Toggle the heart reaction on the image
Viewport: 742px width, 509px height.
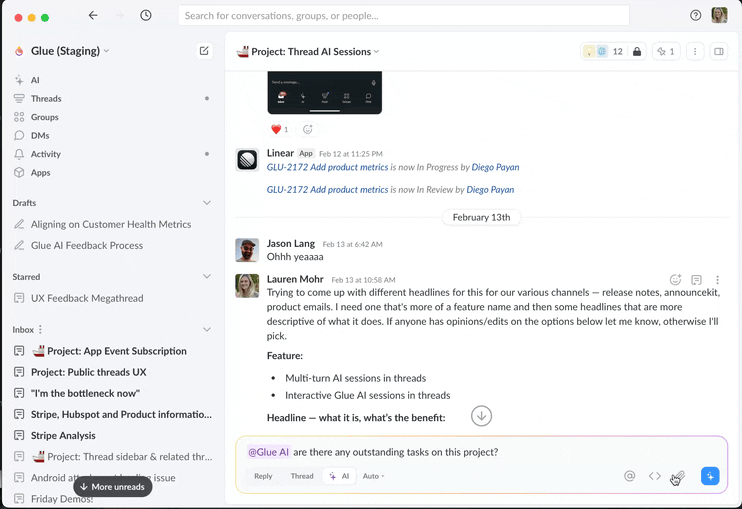(279, 129)
